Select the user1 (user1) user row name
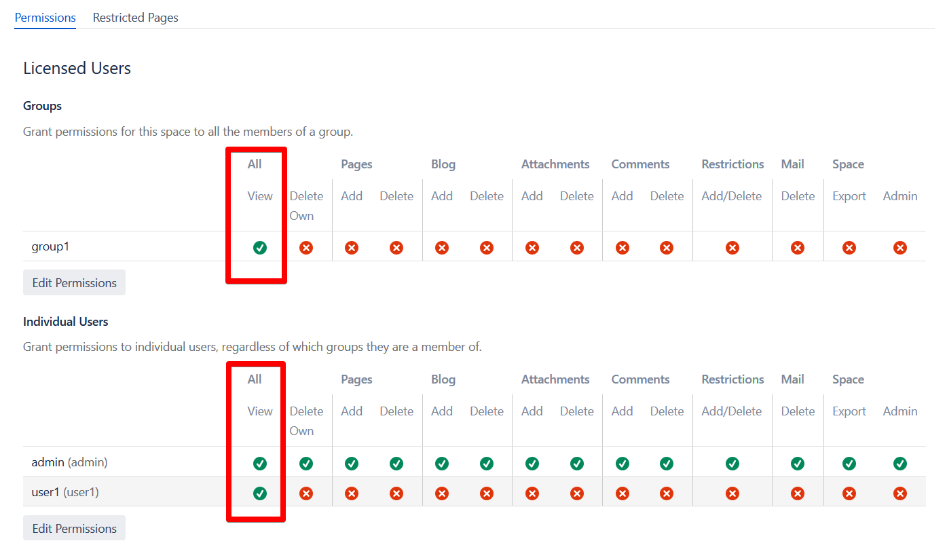The height and width of the screenshot is (560, 947). pos(65,492)
